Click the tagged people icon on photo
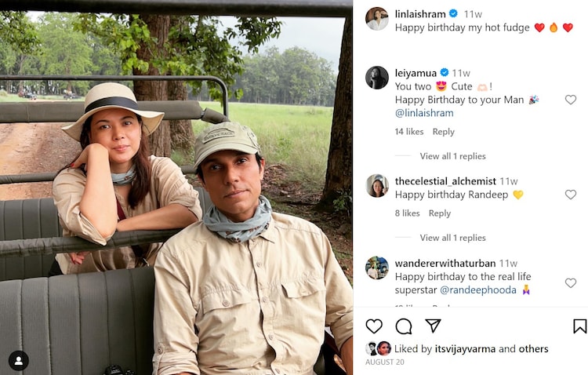This screenshot has height=375, width=588. (18, 360)
